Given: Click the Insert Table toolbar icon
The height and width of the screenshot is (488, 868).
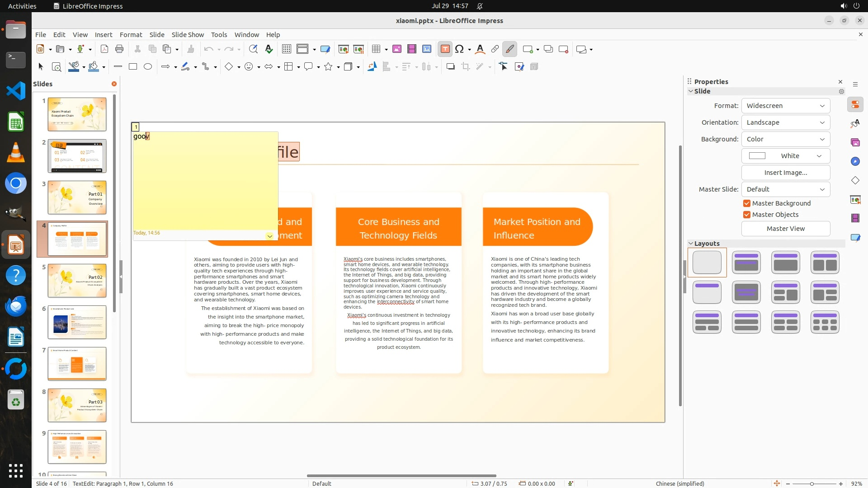Looking at the screenshot, I should coord(376,49).
